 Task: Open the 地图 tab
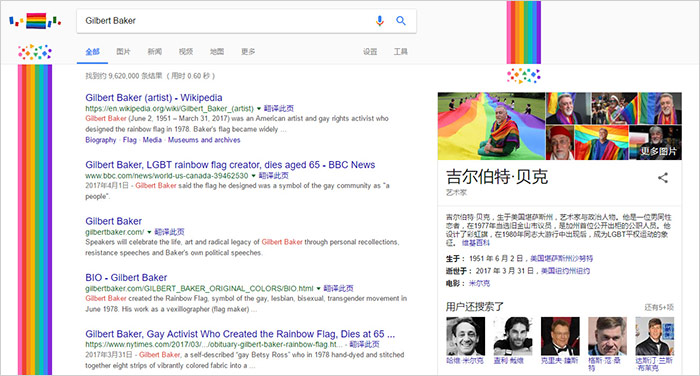tap(217, 52)
